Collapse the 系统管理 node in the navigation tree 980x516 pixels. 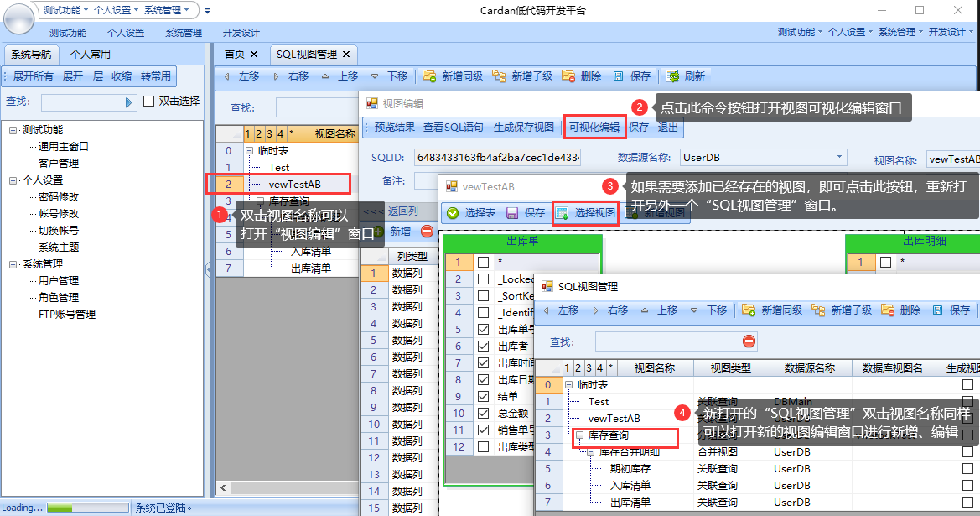click(13, 264)
